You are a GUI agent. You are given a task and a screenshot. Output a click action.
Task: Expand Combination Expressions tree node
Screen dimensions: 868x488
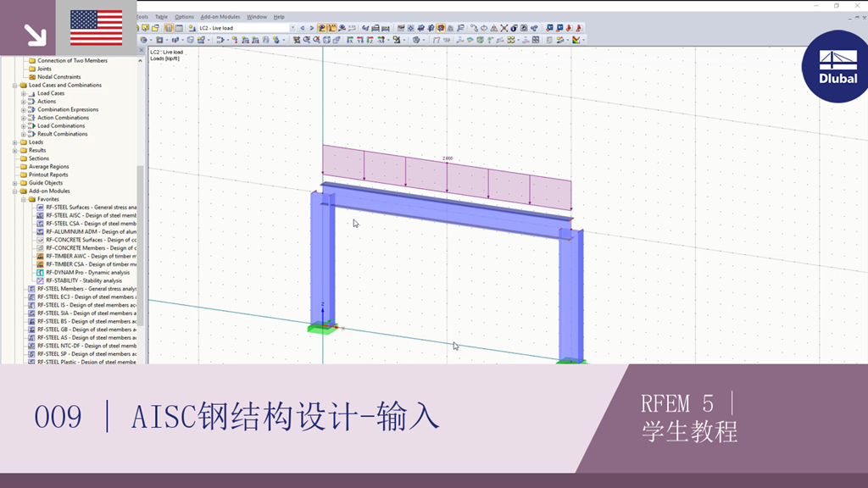pyautogui.click(x=23, y=109)
